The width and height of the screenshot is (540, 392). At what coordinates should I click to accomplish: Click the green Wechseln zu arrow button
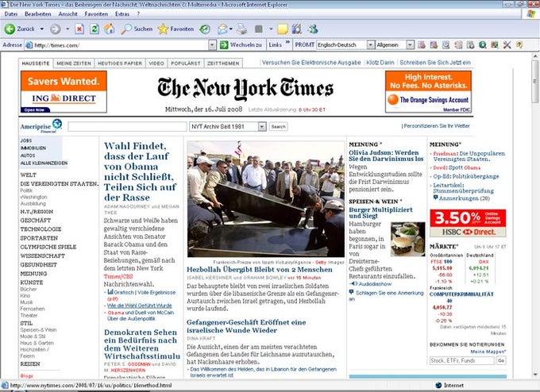tap(224, 44)
